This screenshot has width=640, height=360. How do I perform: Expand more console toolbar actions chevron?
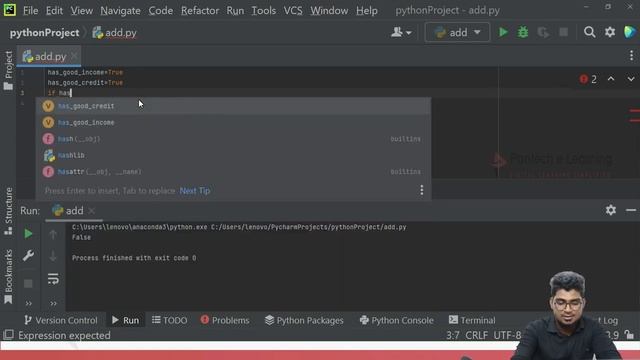tap(53, 303)
